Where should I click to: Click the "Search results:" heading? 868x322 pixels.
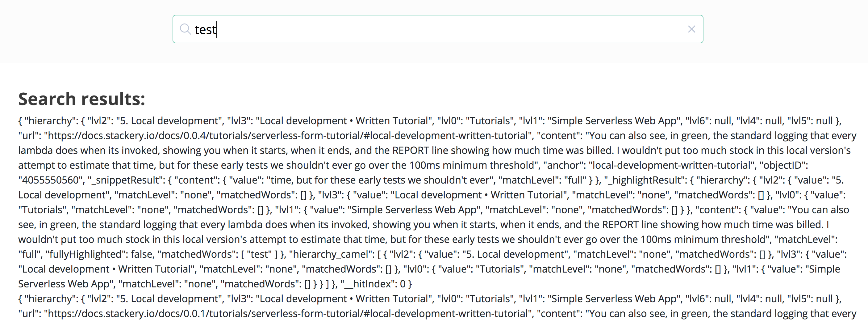pyautogui.click(x=81, y=99)
